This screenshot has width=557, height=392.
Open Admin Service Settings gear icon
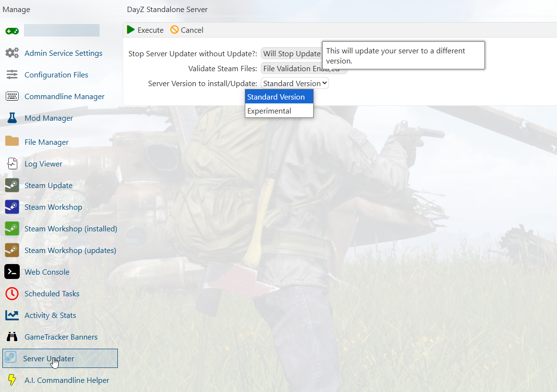coord(12,53)
